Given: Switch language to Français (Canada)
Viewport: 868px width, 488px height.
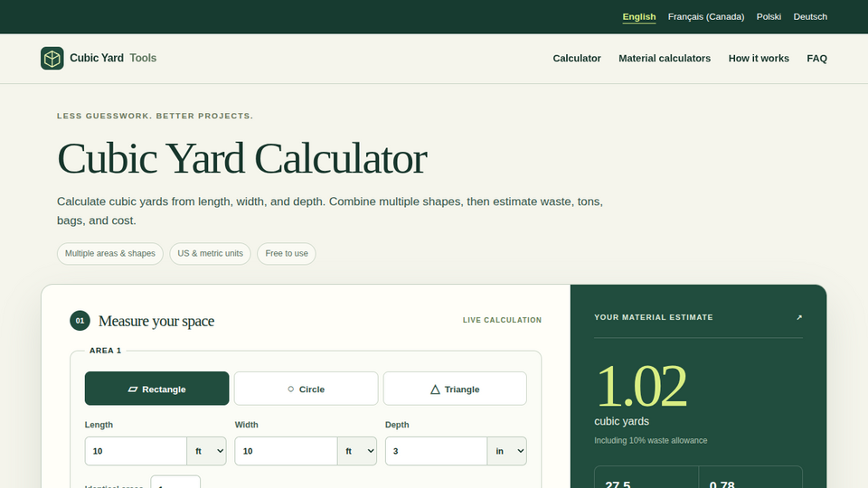Looking at the screenshot, I should click(x=706, y=16).
